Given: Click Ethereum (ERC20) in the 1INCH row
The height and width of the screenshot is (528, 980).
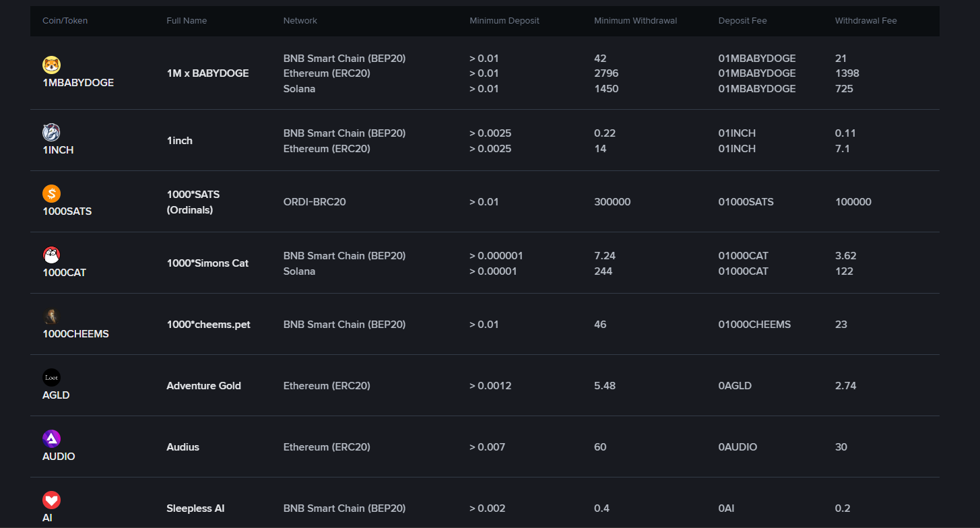Looking at the screenshot, I should (x=327, y=149).
